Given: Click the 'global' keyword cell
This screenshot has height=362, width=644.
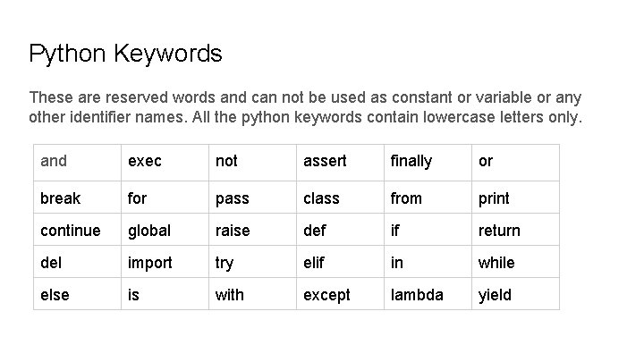Looking at the screenshot, I should (x=165, y=230).
